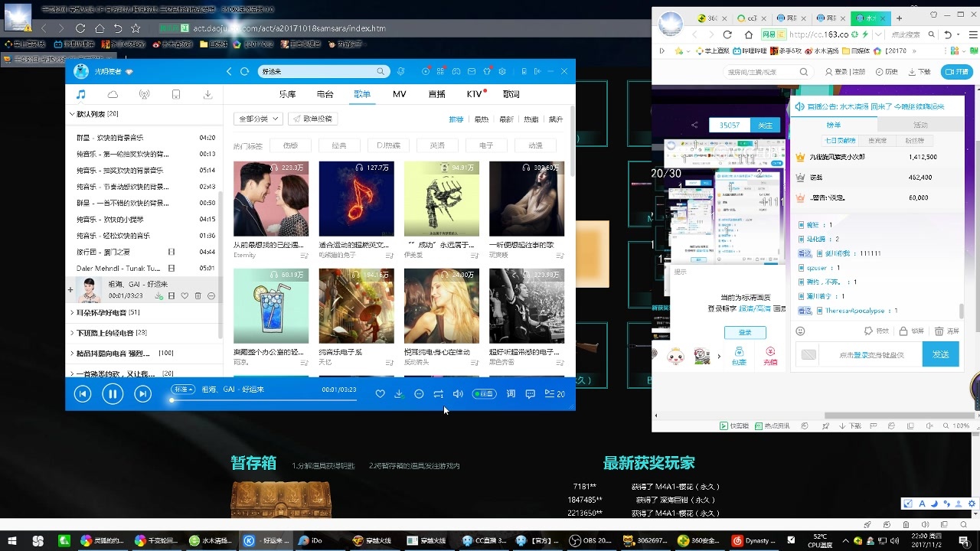
Task: Toggle desktop lyrics button in player bar
Action: (x=511, y=393)
